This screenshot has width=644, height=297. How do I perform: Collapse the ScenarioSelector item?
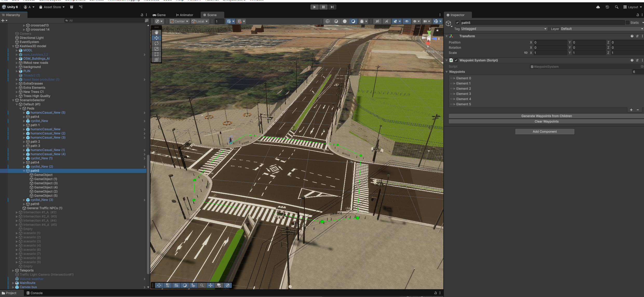click(13, 100)
